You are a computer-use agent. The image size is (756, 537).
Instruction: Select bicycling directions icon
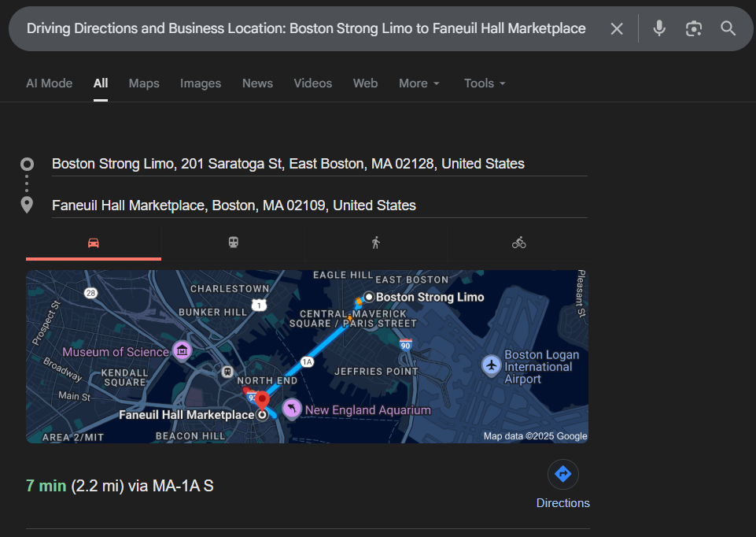518,243
